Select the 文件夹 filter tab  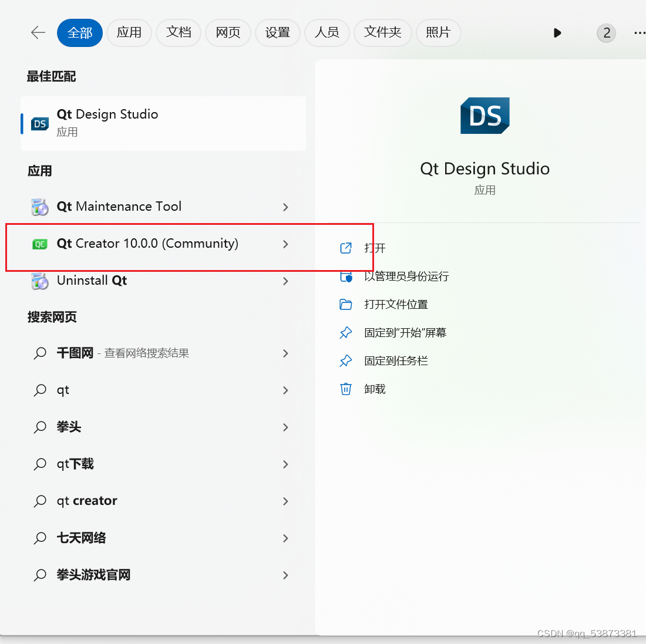(382, 33)
